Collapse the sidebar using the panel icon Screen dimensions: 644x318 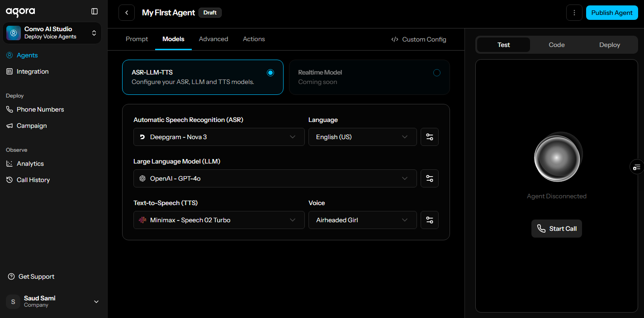pyautogui.click(x=95, y=11)
